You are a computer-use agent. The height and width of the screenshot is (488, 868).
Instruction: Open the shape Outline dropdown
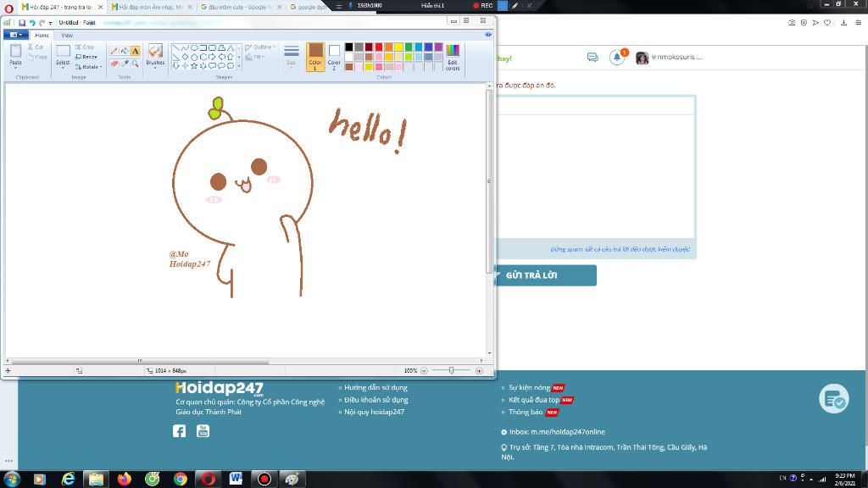click(x=260, y=47)
